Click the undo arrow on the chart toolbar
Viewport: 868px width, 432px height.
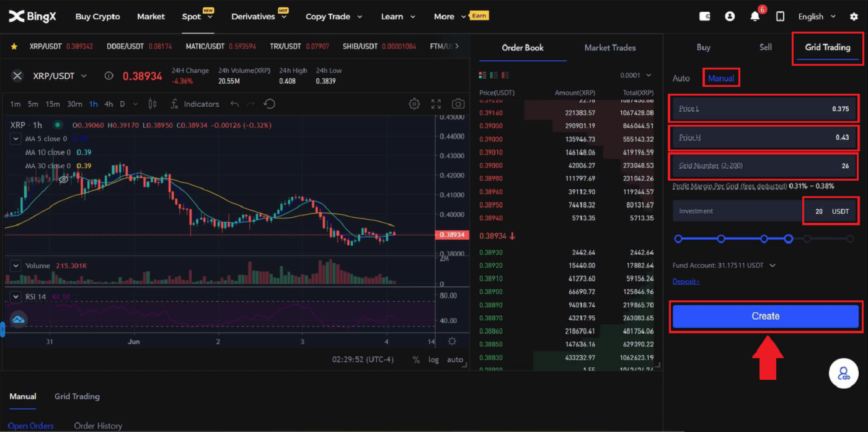coord(234,104)
